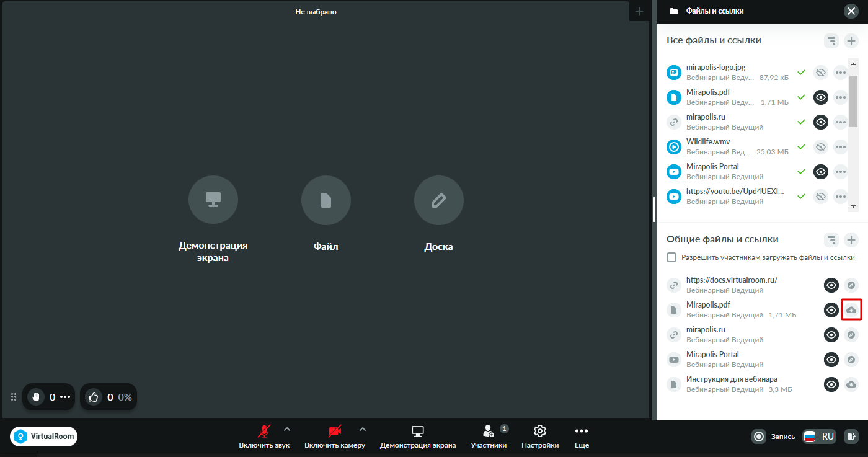Open the sort menu for Общие файлы и ссылки
This screenshot has height=457, width=868.
[831, 240]
